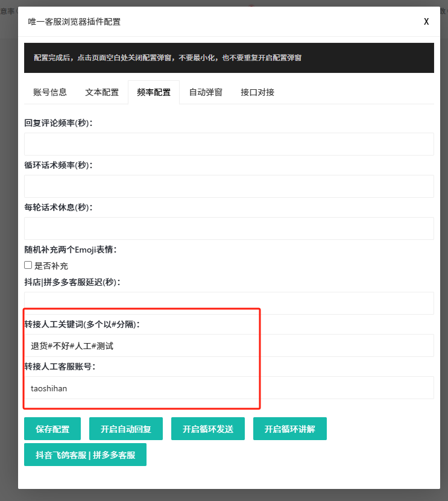Go to the 自动弹窗 tab

(206, 92)
